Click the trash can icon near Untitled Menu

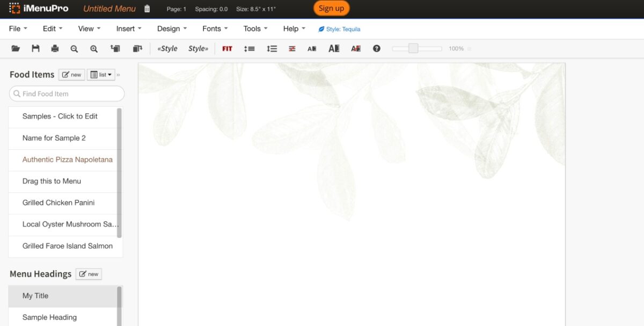point(147,8)
